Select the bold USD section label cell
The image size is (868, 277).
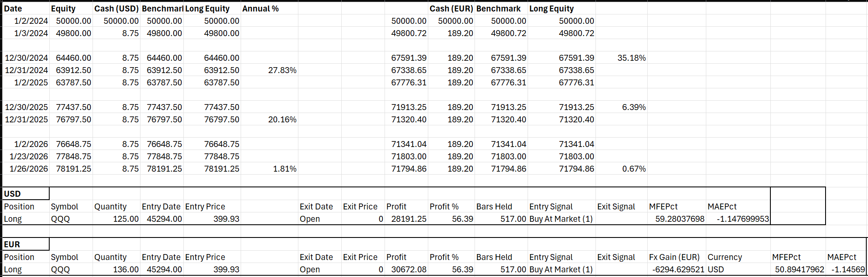click(x=13, y=194)
